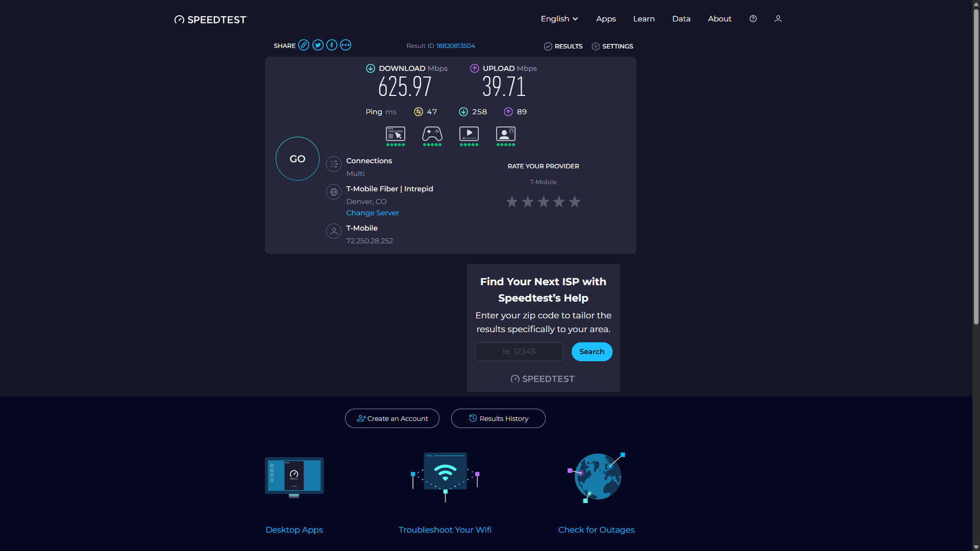Expand the English language dropdown
This screenshot has width=980, height=551.
pyautogui.click(x=559, y=19)
